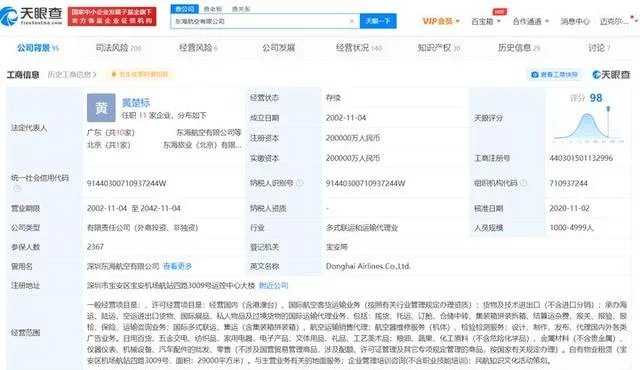Open the VIP会员 dropdown
This screenshot has height=370, width=640.
tap(441, 21)
